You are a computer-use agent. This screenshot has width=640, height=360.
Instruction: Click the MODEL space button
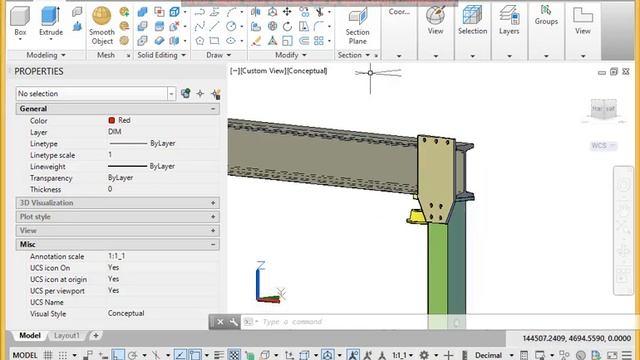[25, 355]
